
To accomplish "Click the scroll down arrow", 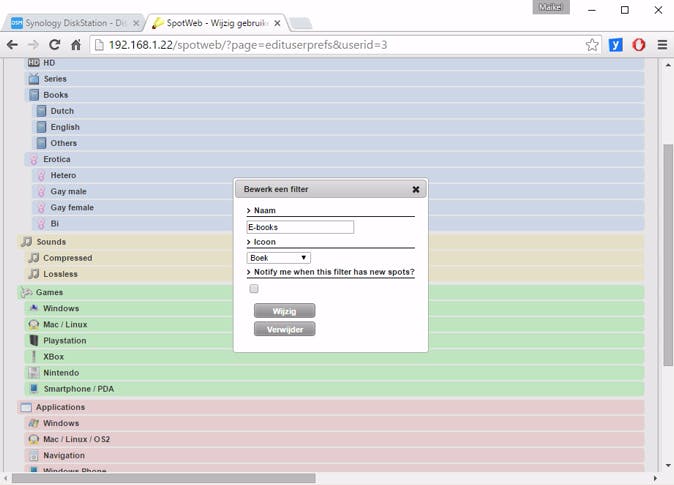I will click(668, 465).
